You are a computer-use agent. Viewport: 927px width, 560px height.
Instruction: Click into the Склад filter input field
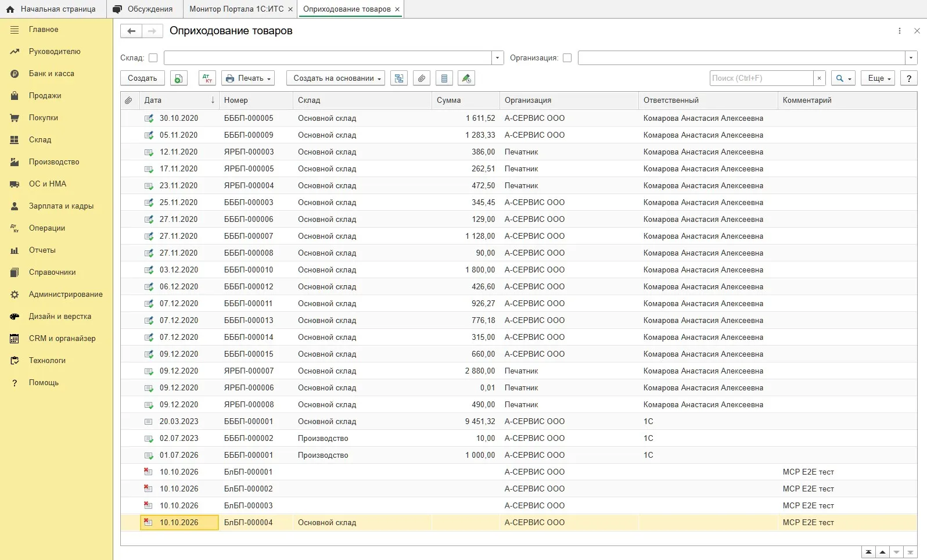point(328,58)
